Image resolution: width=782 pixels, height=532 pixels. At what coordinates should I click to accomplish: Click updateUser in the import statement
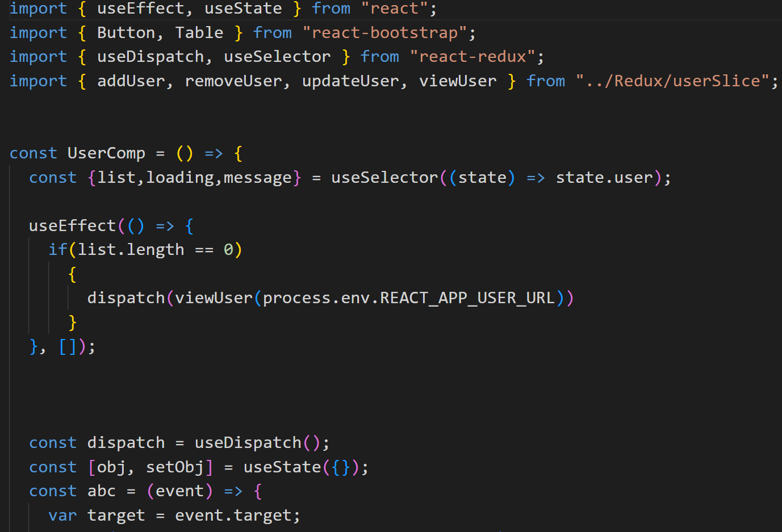[x=350, y=81]
